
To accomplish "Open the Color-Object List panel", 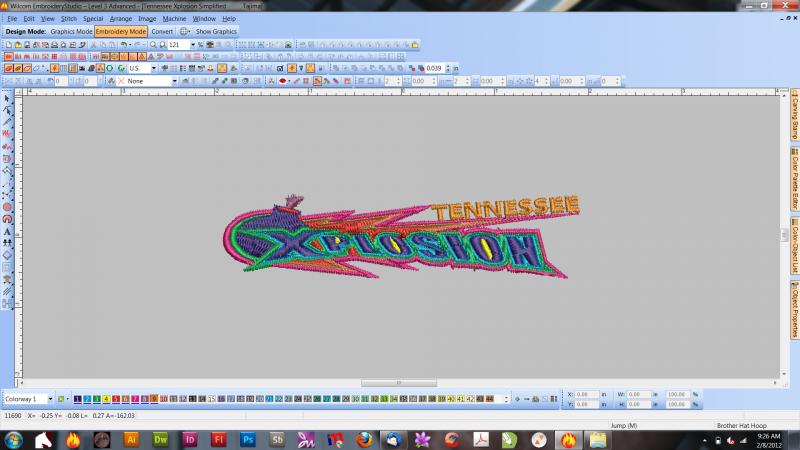I will (x=795, y=246).
